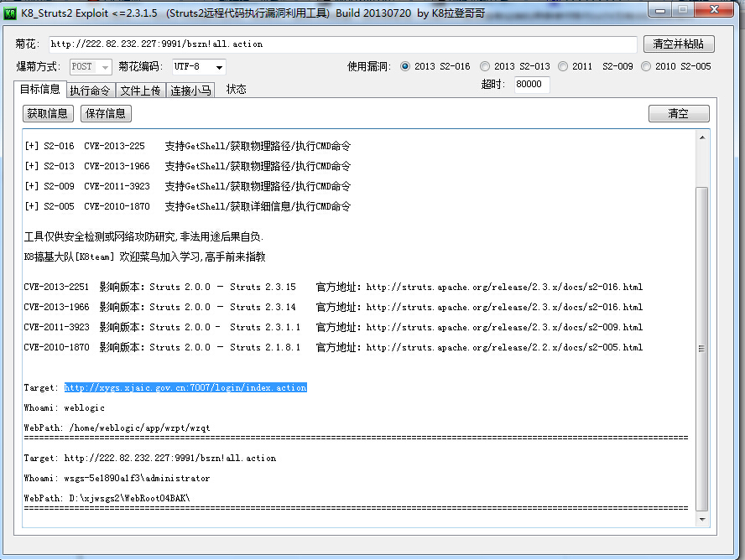Click the 超时 timeout field showing 80000
Viewport: 745px width, 560px height.
pos(532,85)
